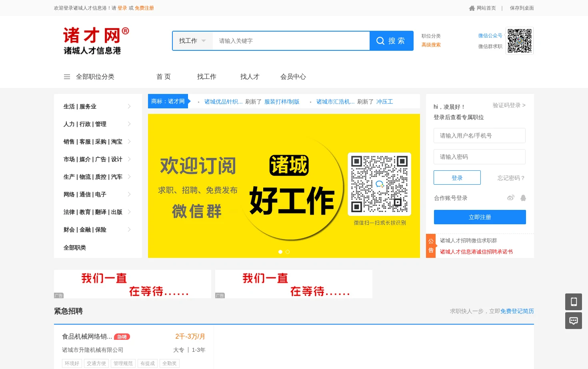588x369 pixels.
Task: Click 网站首页 in the top bar
Action: [x=486, y=8]
